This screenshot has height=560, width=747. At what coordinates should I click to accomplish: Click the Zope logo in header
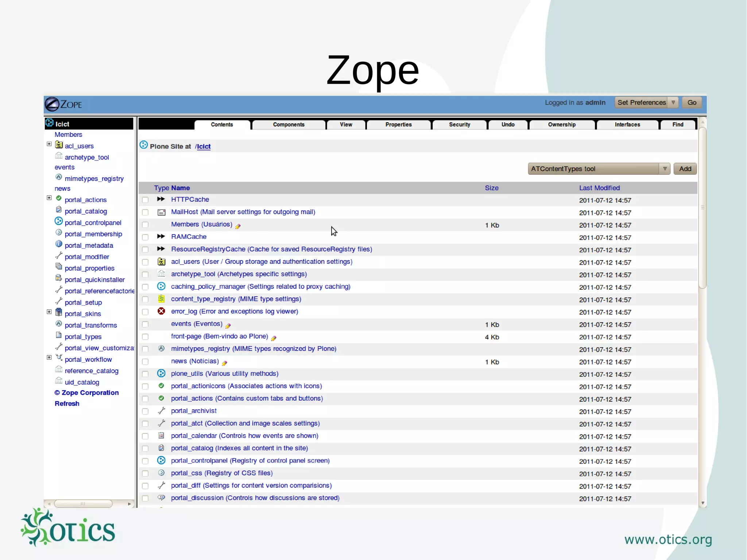tap(63, 104)
